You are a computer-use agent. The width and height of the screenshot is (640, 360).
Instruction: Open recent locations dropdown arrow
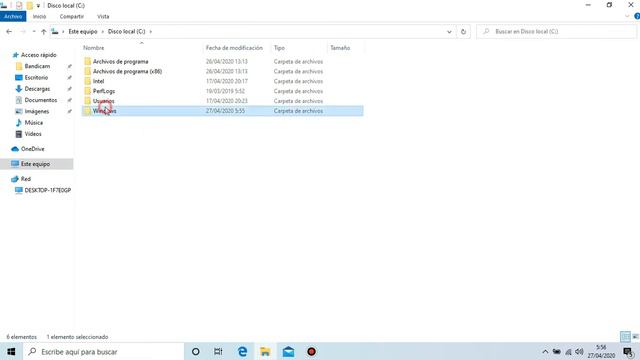34,31
